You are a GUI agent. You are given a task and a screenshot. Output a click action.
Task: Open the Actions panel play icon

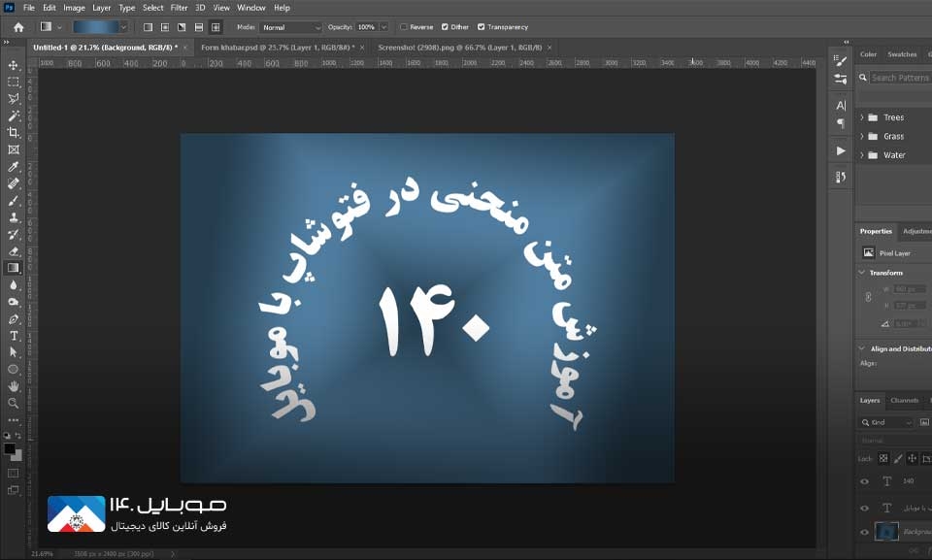coord(841,151)
